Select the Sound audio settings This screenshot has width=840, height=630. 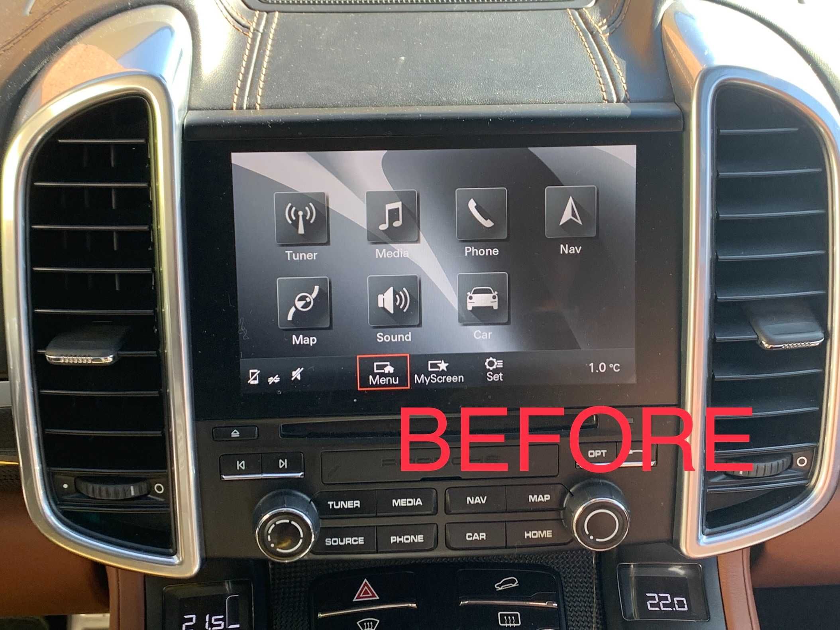click(392, 318)
